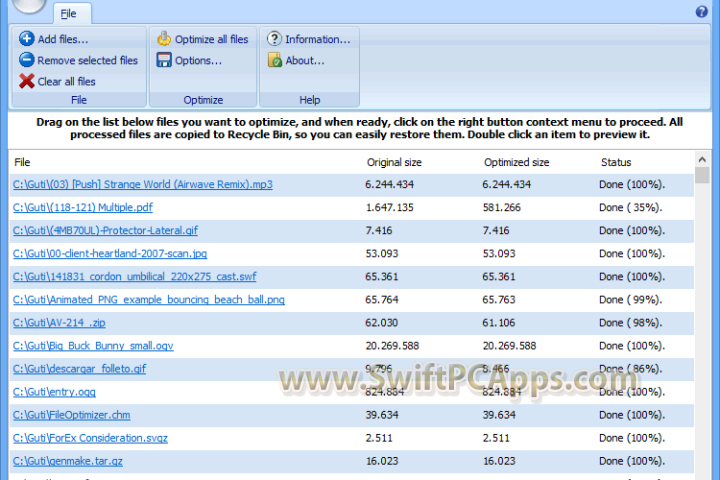The height and width of the screenshot is (480, 720).
Task: Sort by the Optimized size column header
Action: coord(517,162)
